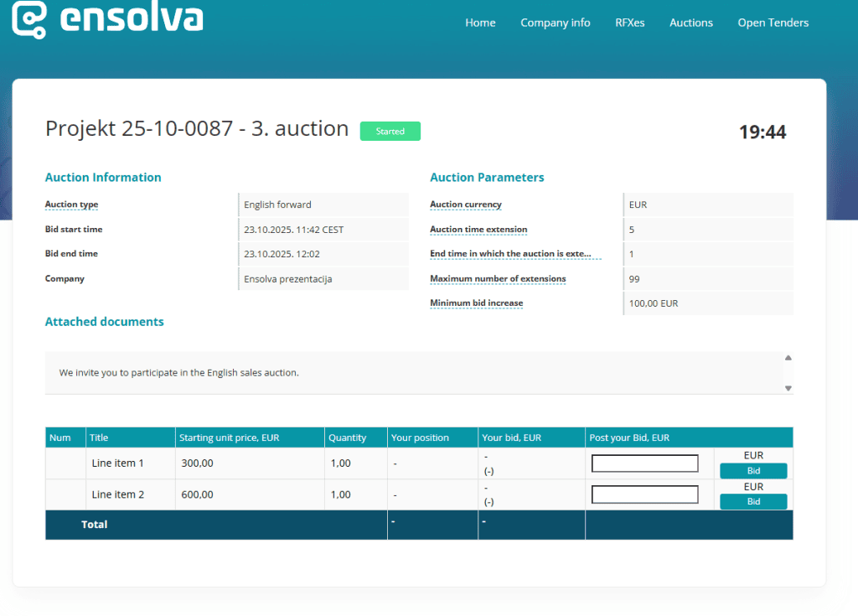Click the 19:44 countdown timer
The image size is (858, 616).
coord(762,132)
